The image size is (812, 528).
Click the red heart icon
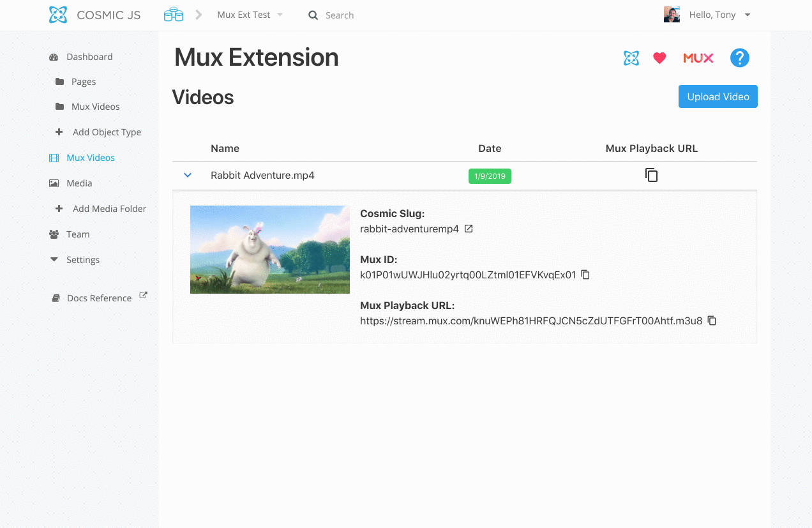tap(659, 58)
